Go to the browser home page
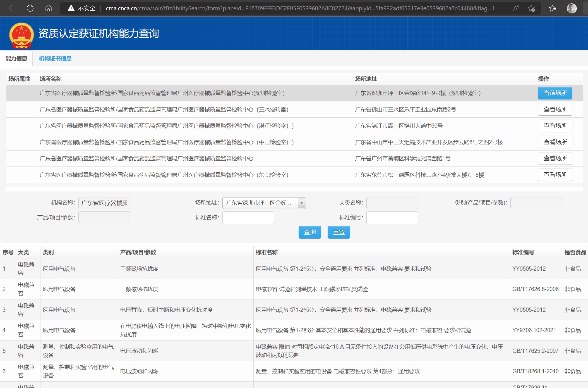This screenshot has height=388, width=588. point(49,8)
